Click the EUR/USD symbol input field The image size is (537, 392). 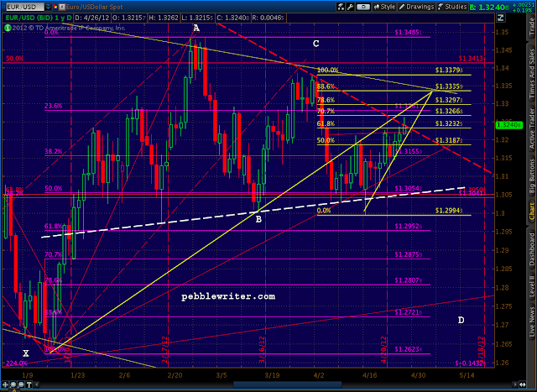pos(25,7)
